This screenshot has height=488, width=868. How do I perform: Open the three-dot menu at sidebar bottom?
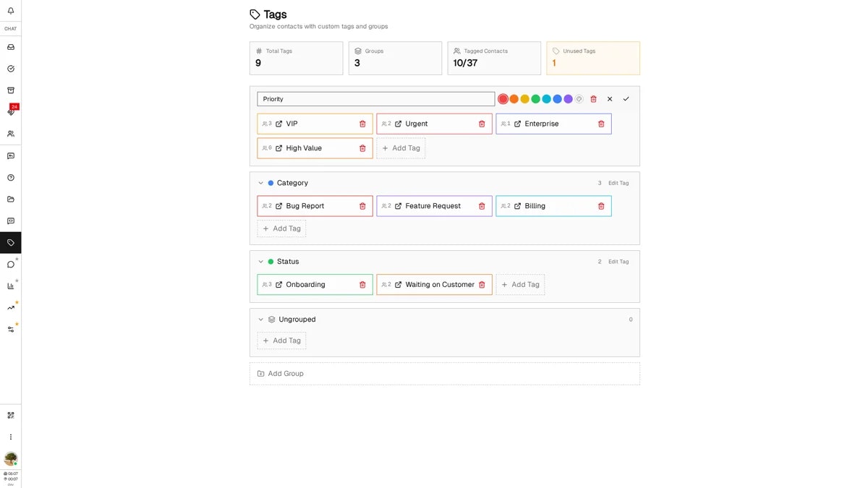coord(10,437)
